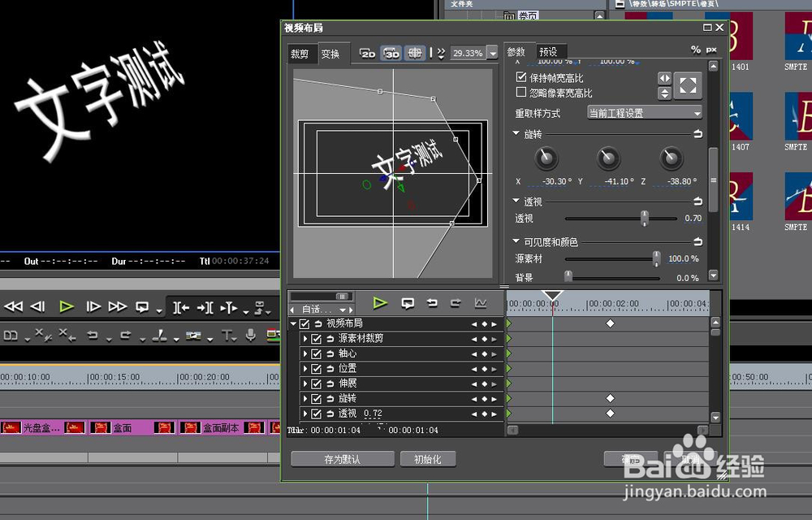This screenshot has height=520, width=812.
Task: Rewind in main player controls
Action: 14,306
